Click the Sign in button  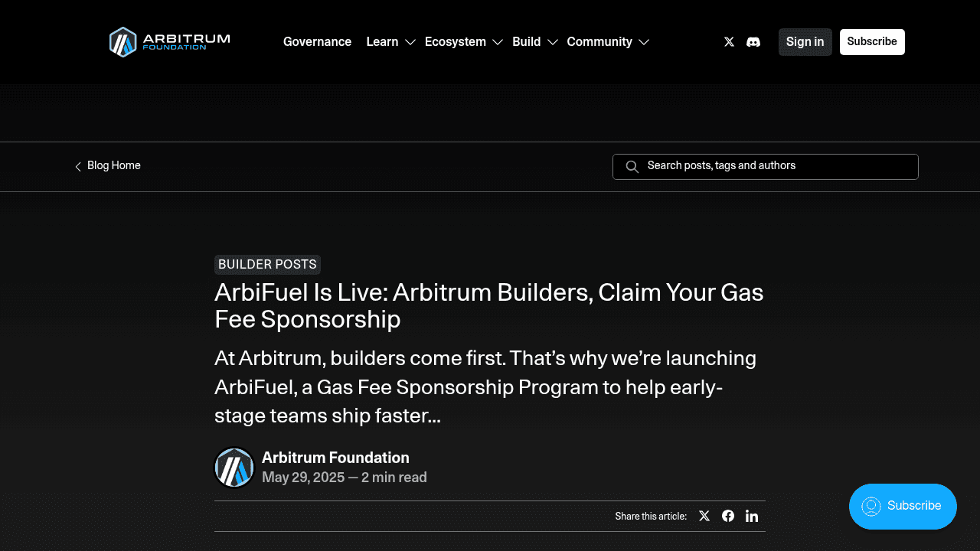805,42
